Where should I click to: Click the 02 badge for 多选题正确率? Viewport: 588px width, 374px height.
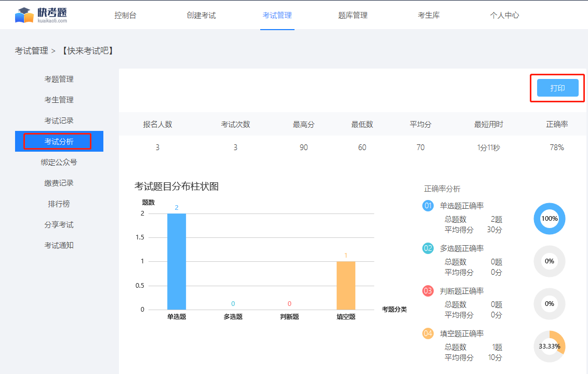click(428, 248)
